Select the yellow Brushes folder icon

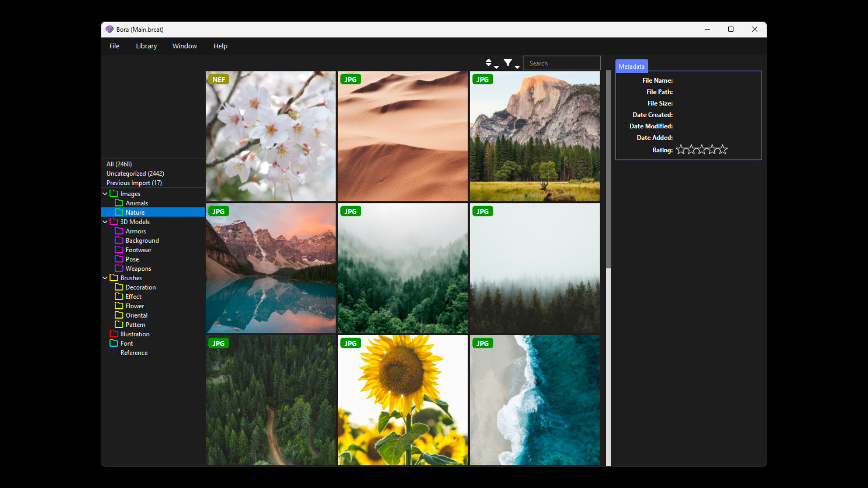click(114, 277)
